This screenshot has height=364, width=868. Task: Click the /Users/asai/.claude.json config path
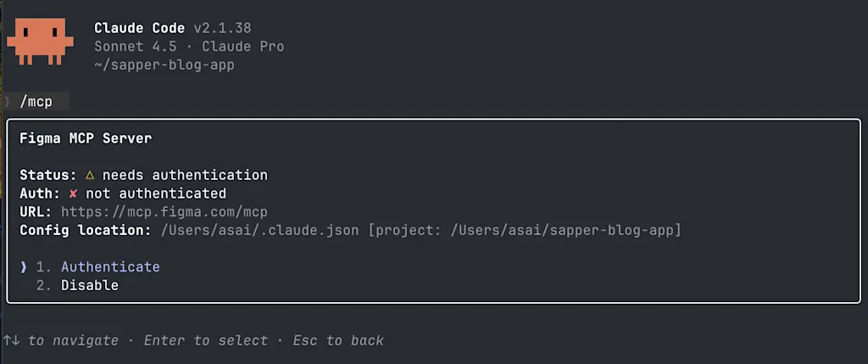coord(260,231)
